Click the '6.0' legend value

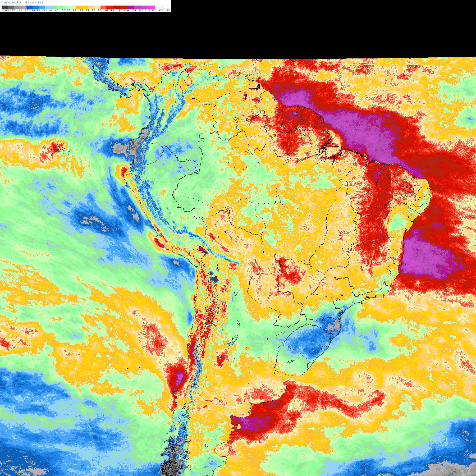75,10
